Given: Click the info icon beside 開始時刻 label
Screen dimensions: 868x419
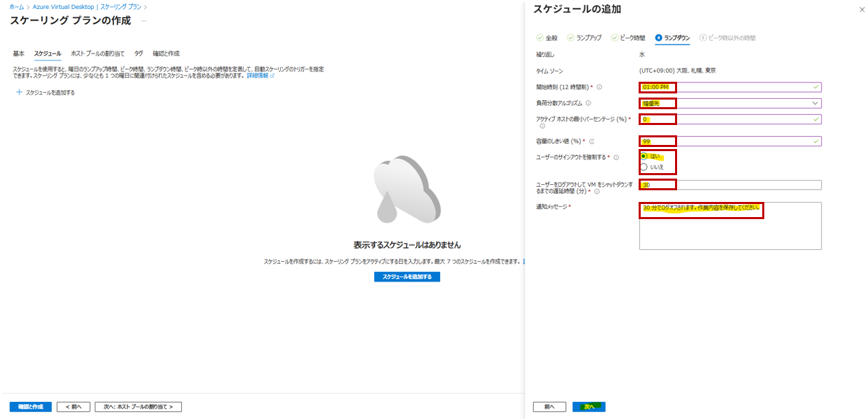Looking at the screenshot, I should (599, 87).
